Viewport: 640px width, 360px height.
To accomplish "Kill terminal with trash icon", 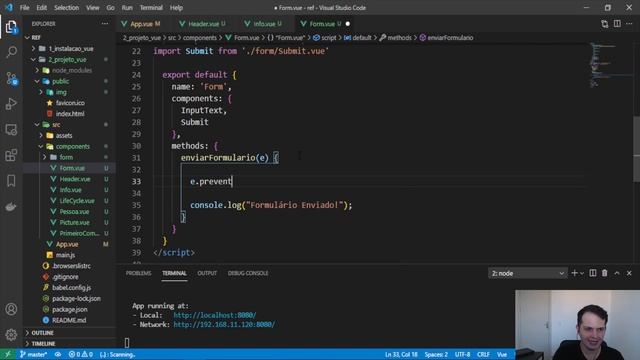I will [604, 273].
